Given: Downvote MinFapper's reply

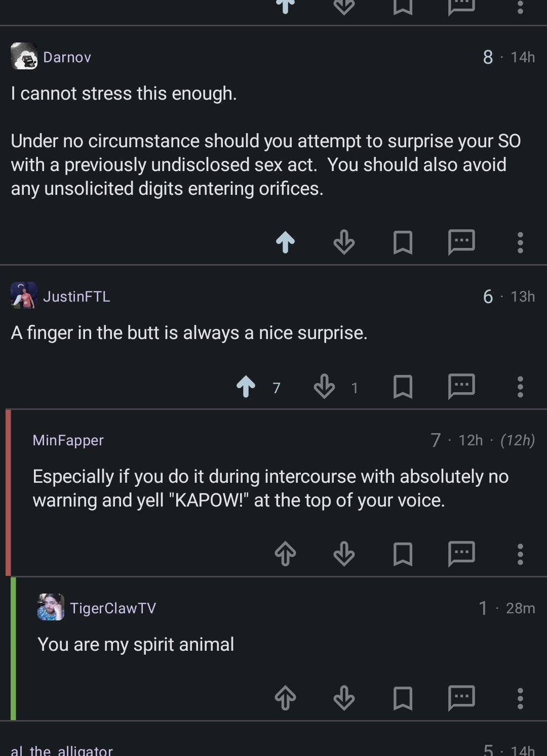Looking at the screenshot, I should (x=344, y=554).
